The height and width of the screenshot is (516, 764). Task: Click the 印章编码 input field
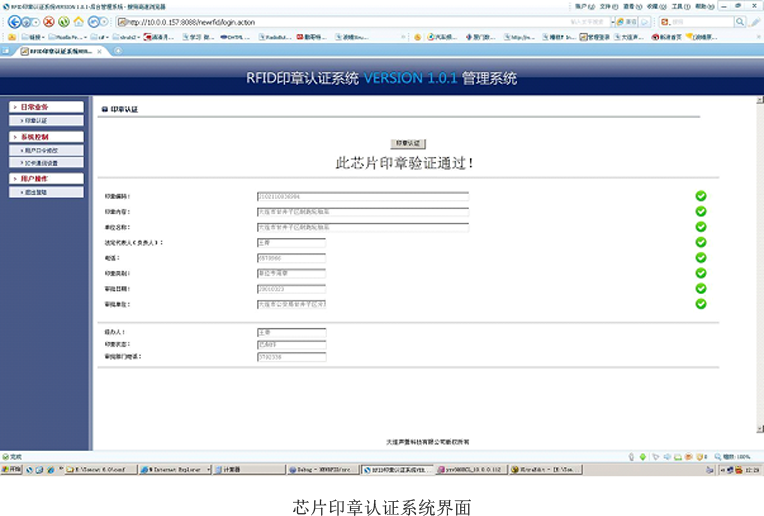click(363, 196)
